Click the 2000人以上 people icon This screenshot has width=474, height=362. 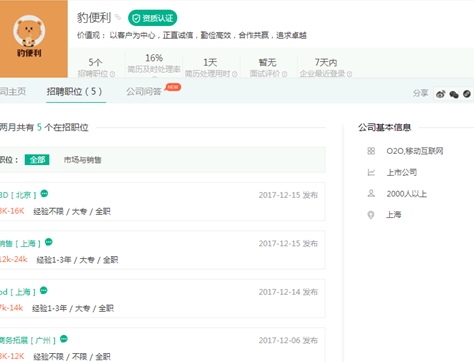(x=371, y=193)
